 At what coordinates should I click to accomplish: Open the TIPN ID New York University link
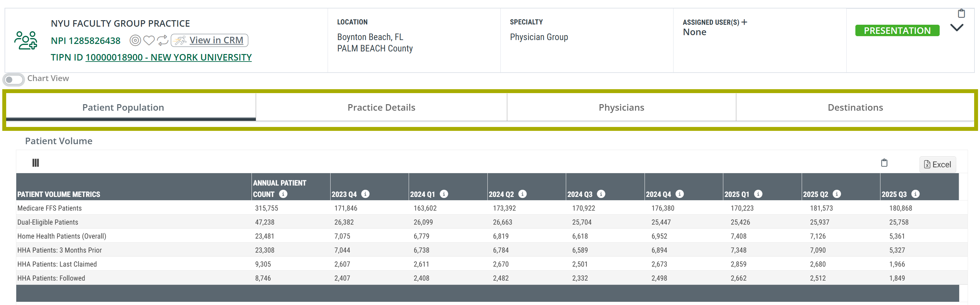click(169, 58)
